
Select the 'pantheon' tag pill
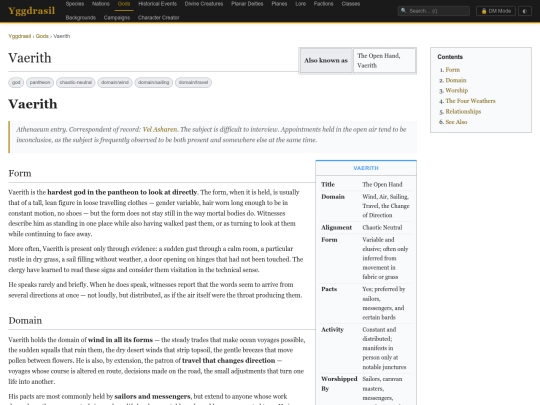[x=40, y=82]
